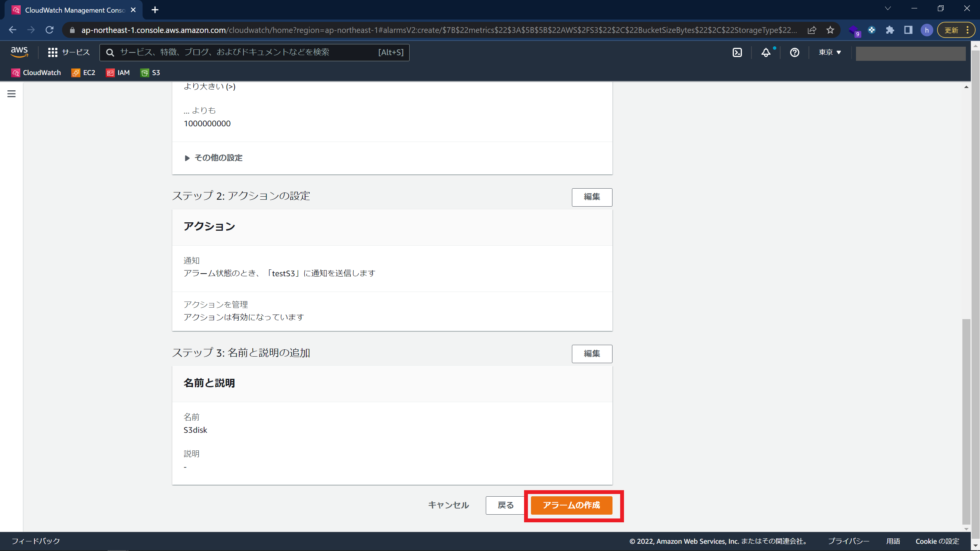Open EC2 favorite shortcut
Viewport: 980px width, 551px height.
[x=83, y=73]
